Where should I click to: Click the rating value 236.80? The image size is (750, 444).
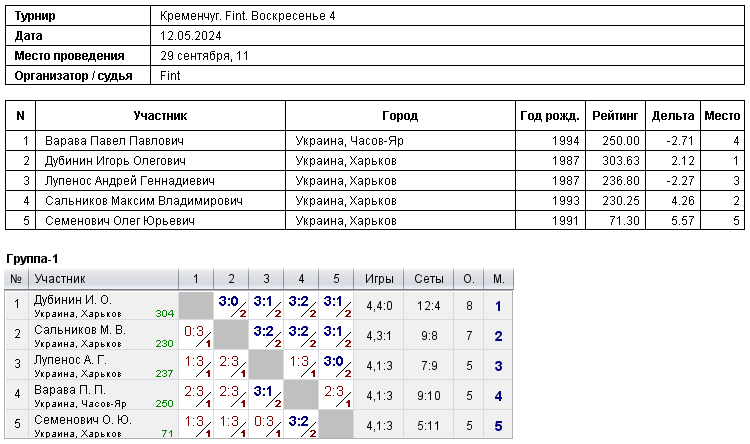pyautogui.click(x=621, y=181)
